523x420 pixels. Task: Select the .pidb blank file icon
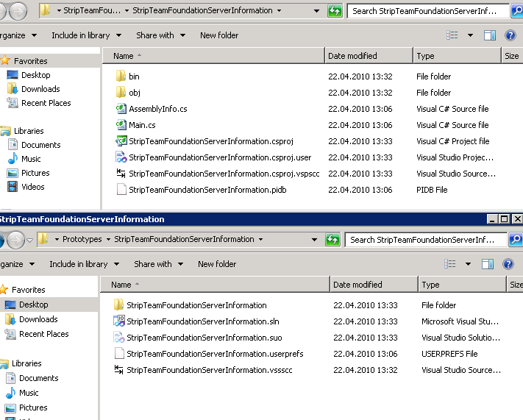click(121, 190)
